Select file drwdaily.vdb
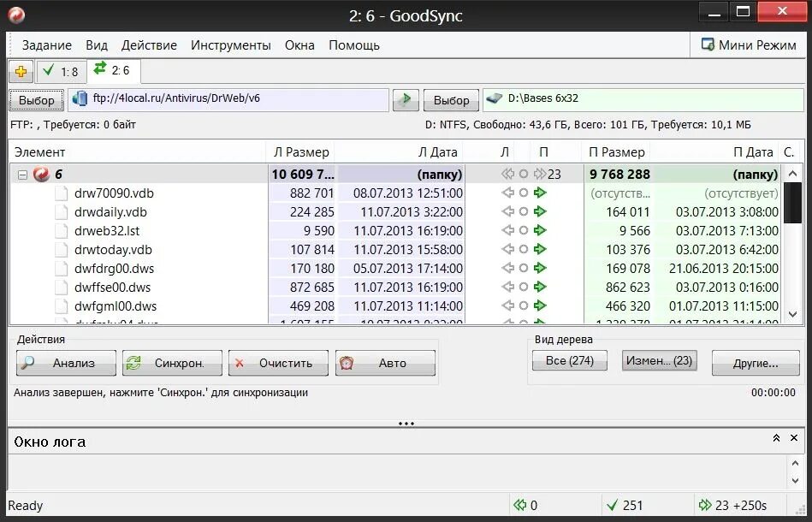The image size is (812, 522). (110, 212)
